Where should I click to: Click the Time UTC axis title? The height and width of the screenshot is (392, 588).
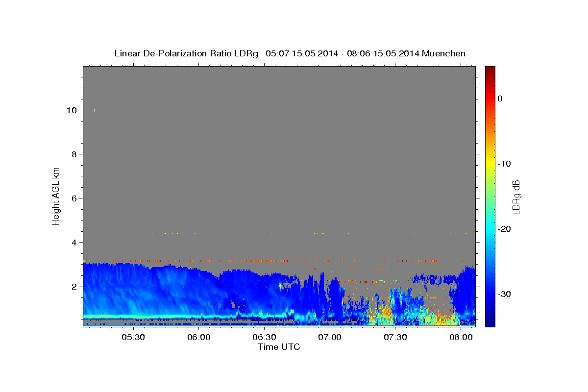coord(279,347)
